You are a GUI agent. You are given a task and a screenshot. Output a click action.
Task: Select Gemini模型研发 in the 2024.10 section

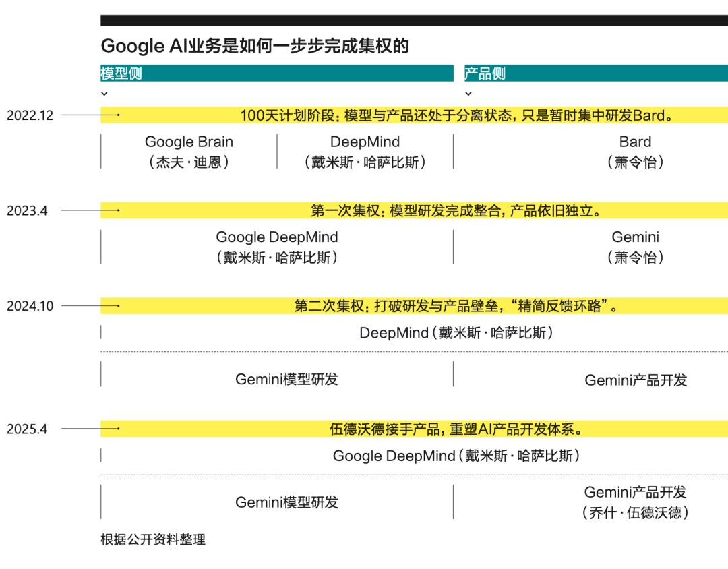coord(286,379)
